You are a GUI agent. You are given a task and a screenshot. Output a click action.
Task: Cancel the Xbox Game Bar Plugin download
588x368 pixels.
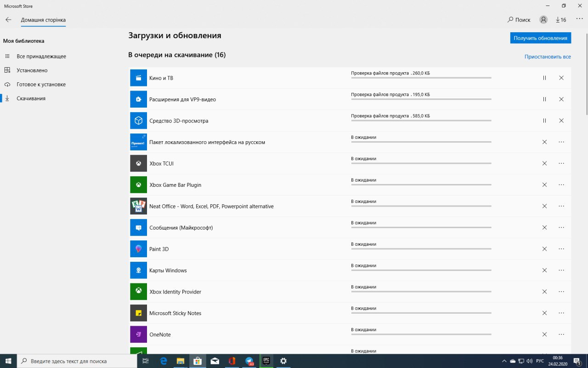[x=544, y=185]
